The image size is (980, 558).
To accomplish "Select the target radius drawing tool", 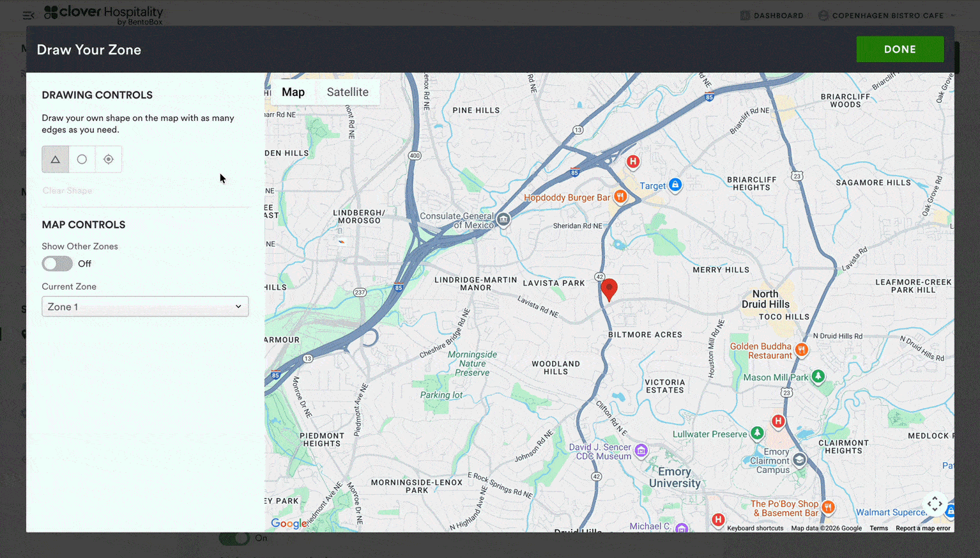I will 109,159.
